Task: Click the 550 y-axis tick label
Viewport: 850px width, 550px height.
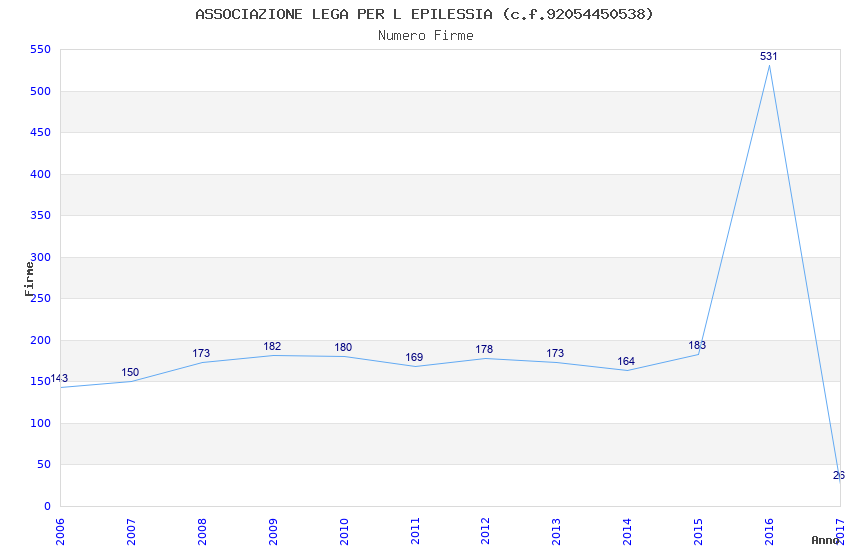Action: tap(40, 49)
